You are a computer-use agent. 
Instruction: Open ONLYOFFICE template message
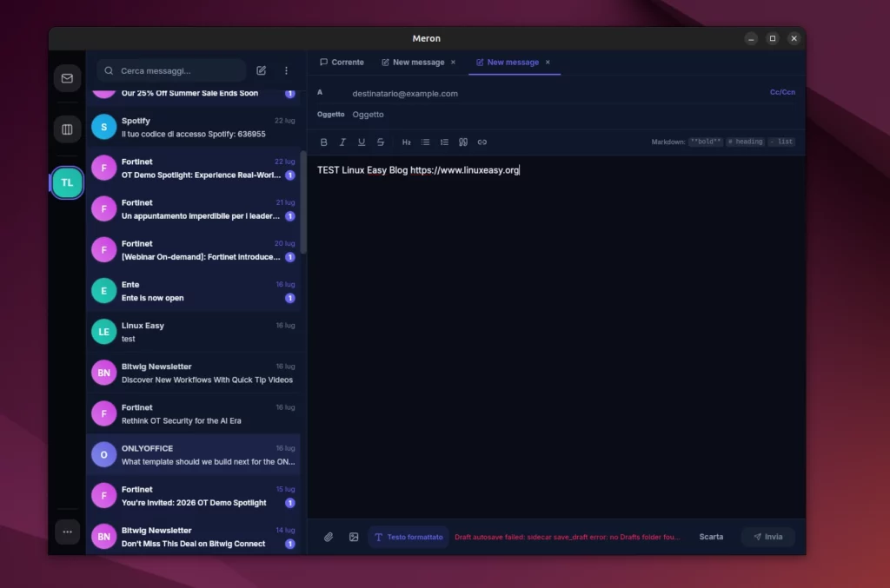pos(194,455)
